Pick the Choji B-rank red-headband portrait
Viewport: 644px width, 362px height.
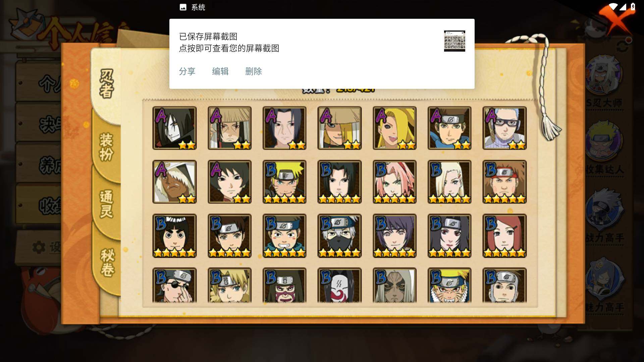tap(504, 182)
